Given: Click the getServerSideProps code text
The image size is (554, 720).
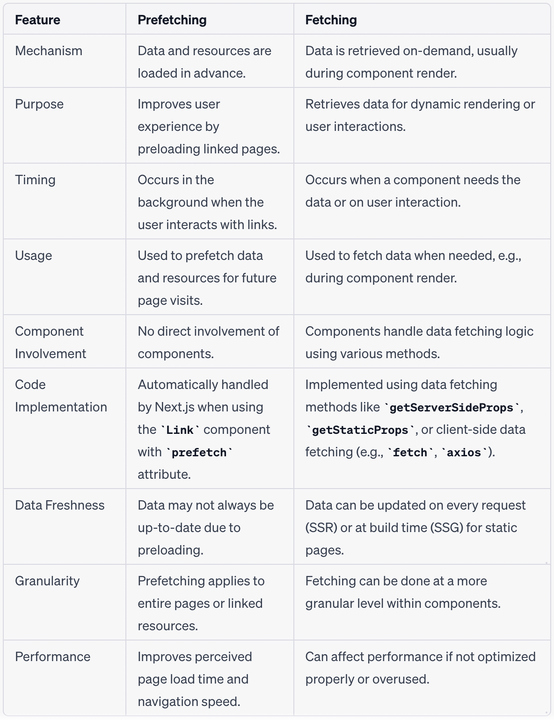Looking at the screenshot, I should coord(451,407).
